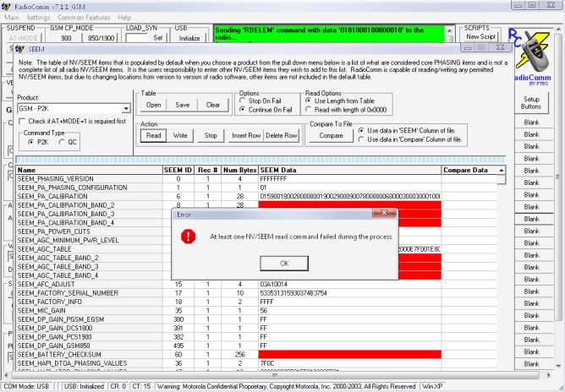Click the SEEM window horizontal scrollbar
This screenshot has width=565, height=392.
point(275,375)
